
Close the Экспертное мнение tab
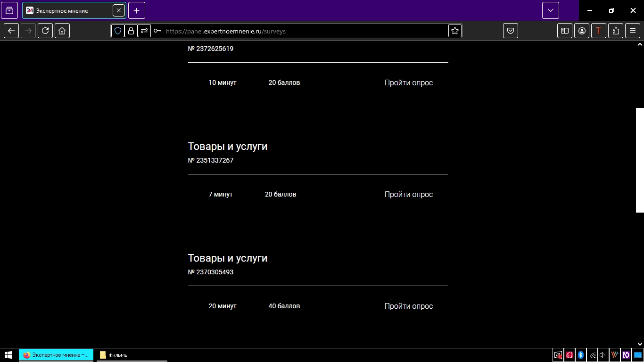coord(119,10)
